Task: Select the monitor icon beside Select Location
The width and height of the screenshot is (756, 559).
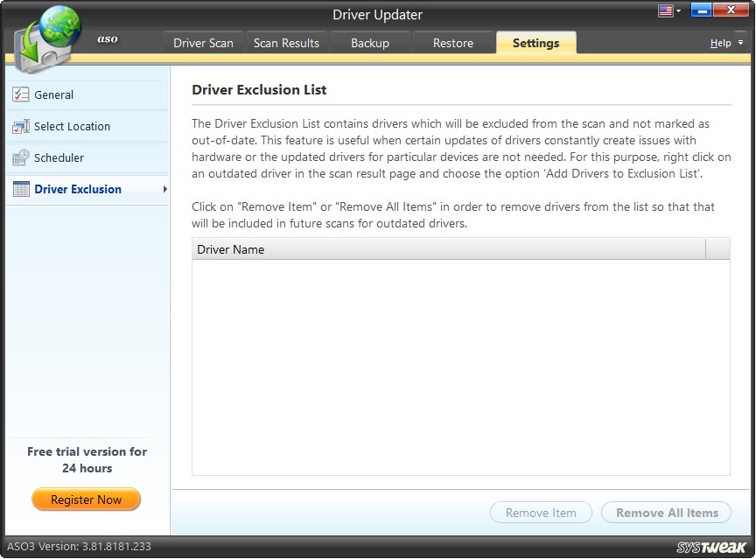Action: click(x=20, y=126)
